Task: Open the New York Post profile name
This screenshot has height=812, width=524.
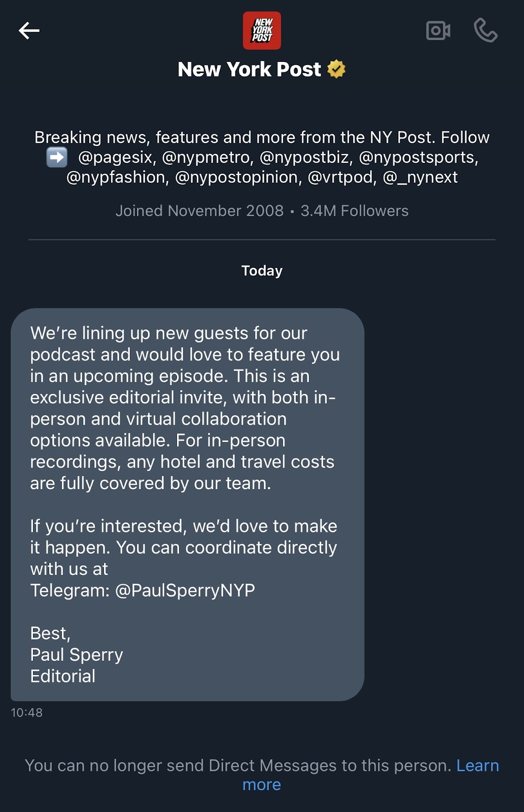Action: (249, 70)
